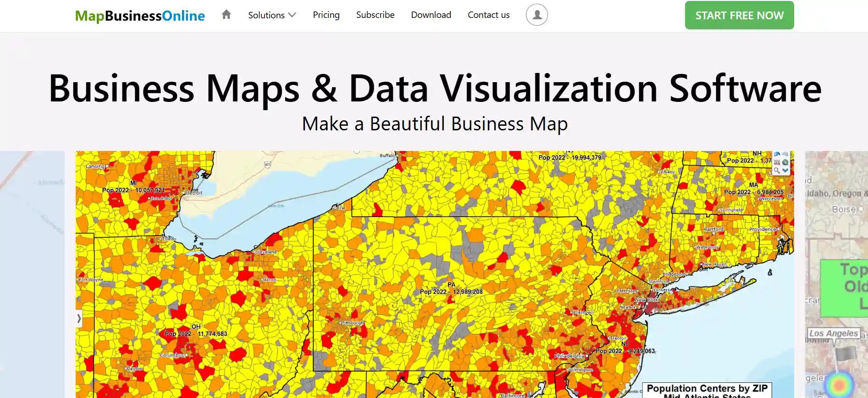Click the Allentown city label on map
868x398 pixels.
[x=583, y=312]
